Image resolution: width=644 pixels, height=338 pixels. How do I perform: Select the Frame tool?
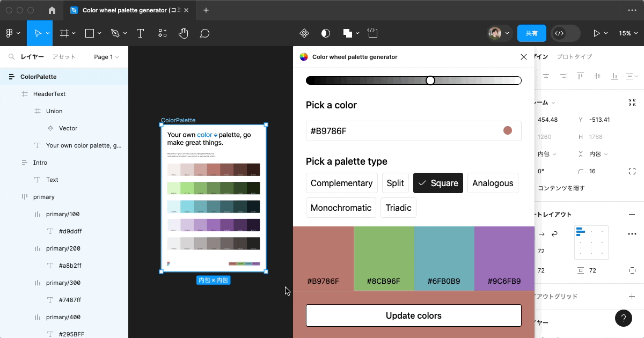(x=64, y=33)
